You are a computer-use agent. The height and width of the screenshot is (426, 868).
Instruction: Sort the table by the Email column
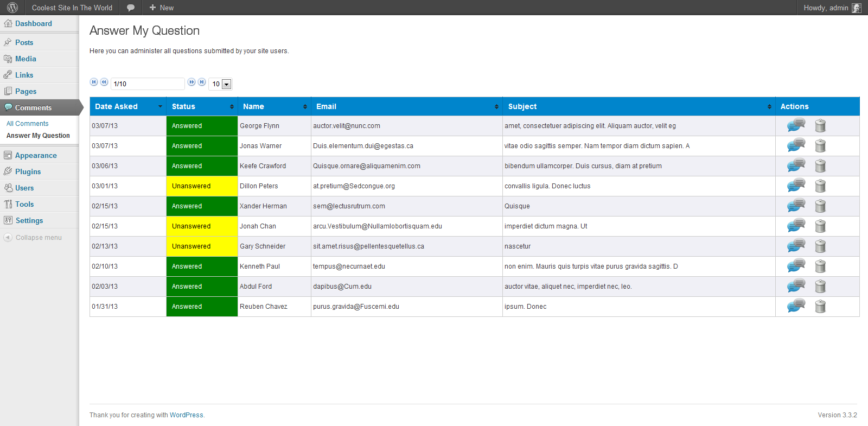[407, 106]
